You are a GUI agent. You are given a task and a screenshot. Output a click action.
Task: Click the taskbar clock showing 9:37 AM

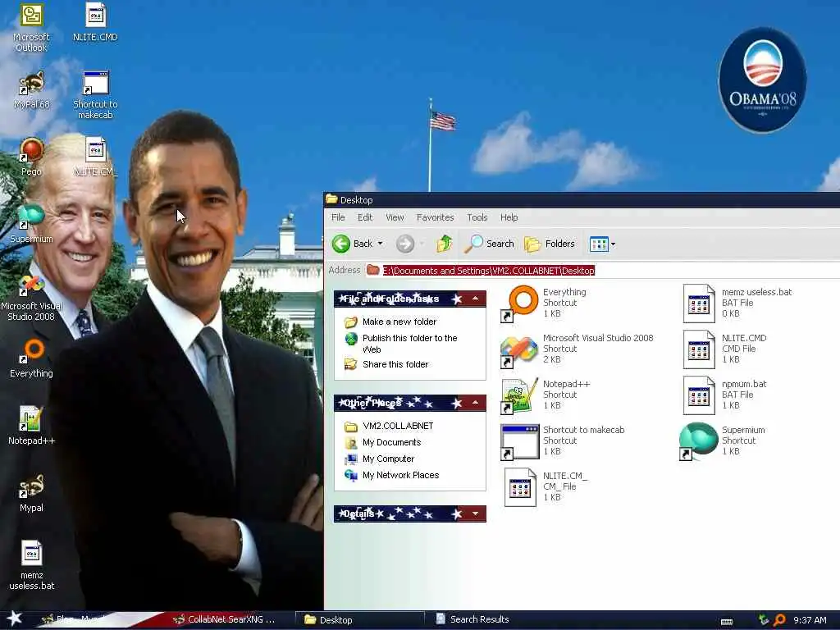(810, 620)
